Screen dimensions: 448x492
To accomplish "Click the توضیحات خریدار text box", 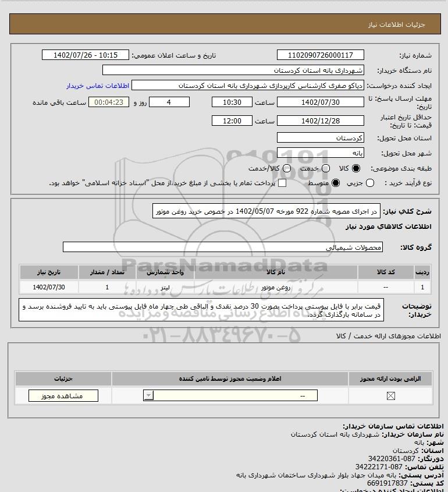I will point(201,310).
